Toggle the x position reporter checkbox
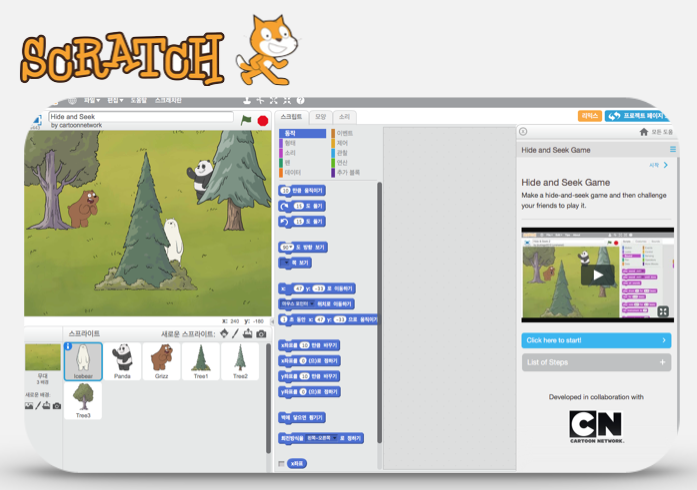 pos(281,463)
